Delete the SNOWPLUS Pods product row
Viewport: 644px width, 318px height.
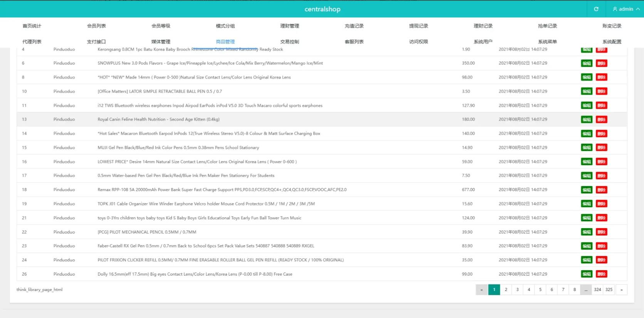(601, 63)
